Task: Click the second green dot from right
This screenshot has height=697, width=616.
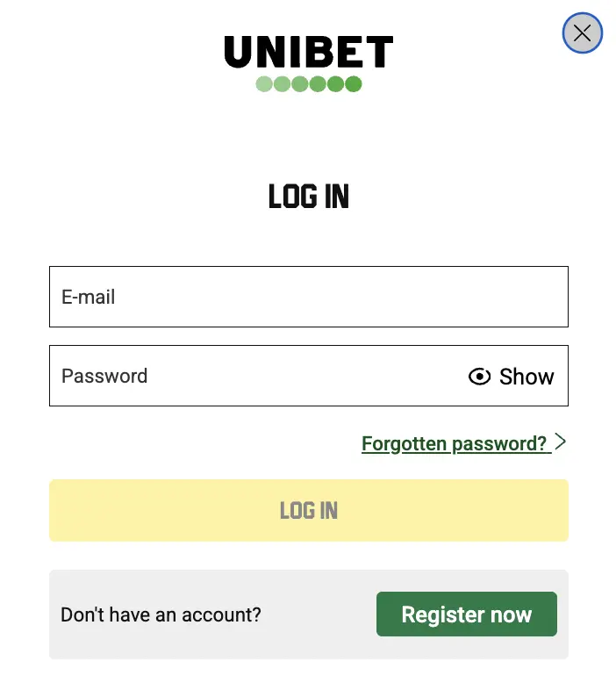Action: (x=335, y=84)
